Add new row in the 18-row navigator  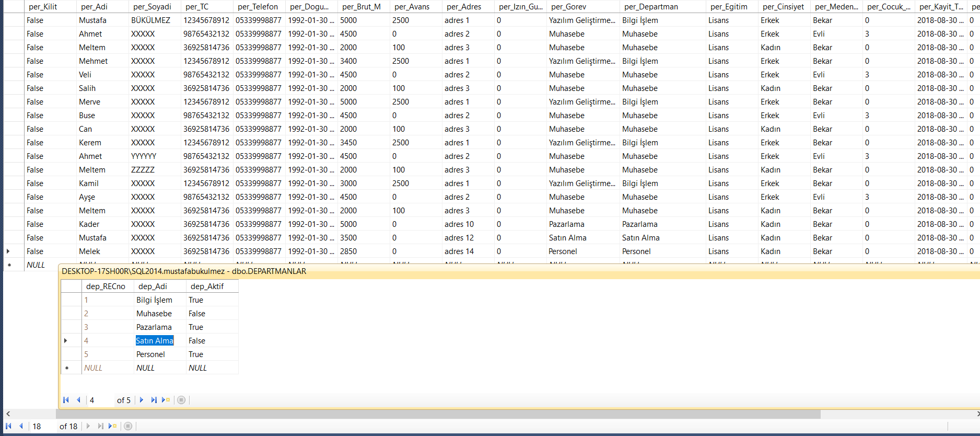(x=113, y=426)
